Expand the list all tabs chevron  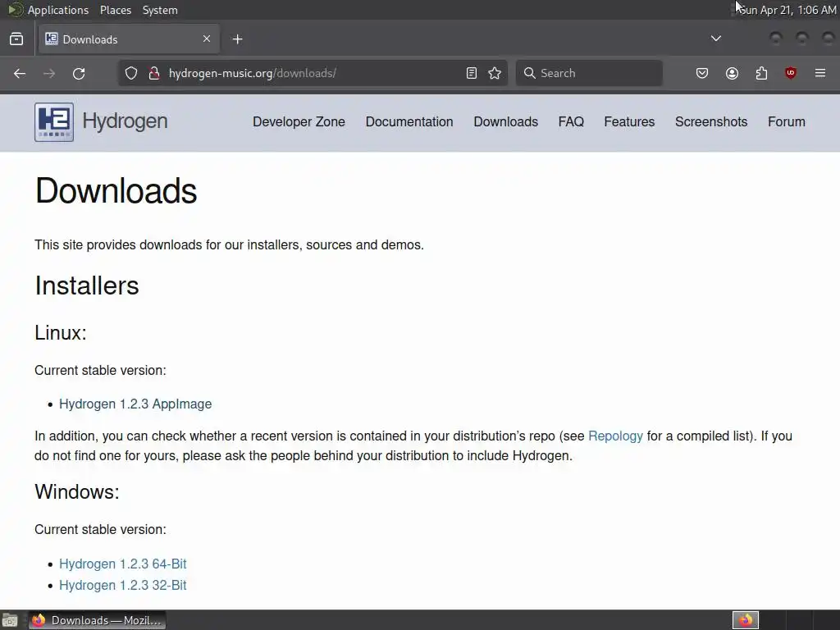click(x=715, y=39)
